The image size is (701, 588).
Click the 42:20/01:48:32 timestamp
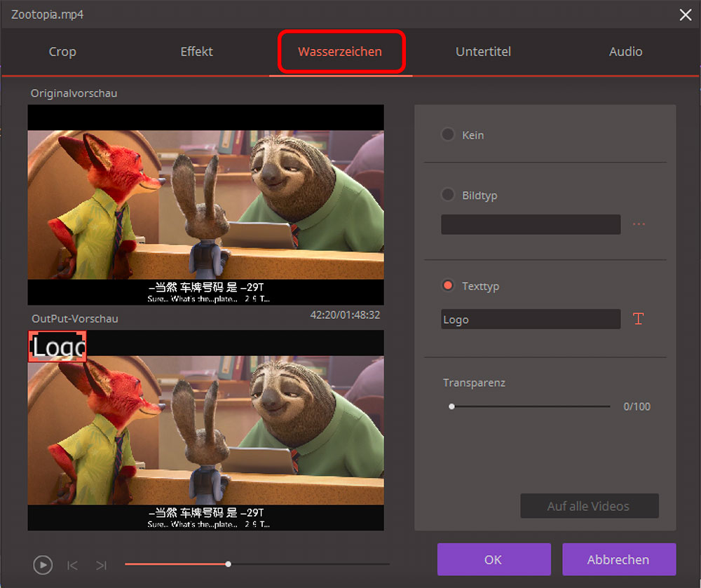click(x=345, y=315)
